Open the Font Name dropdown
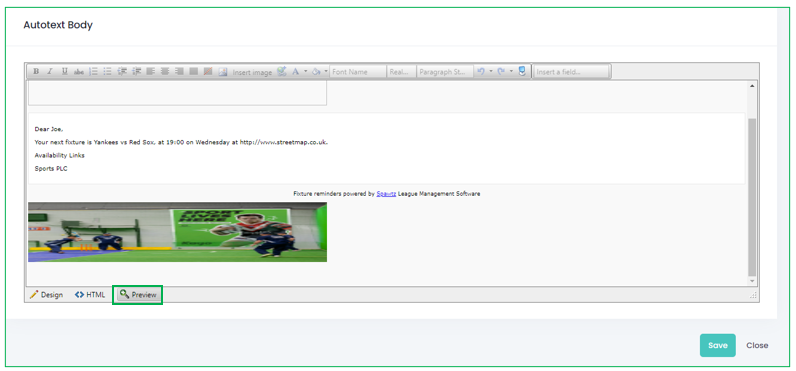 [x=357, y=72]
